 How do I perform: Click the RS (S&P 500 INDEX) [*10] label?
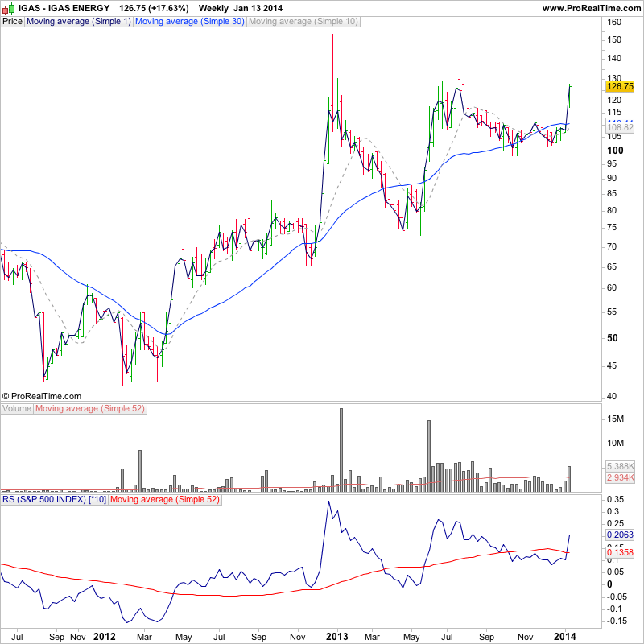[x=54, y=500]
